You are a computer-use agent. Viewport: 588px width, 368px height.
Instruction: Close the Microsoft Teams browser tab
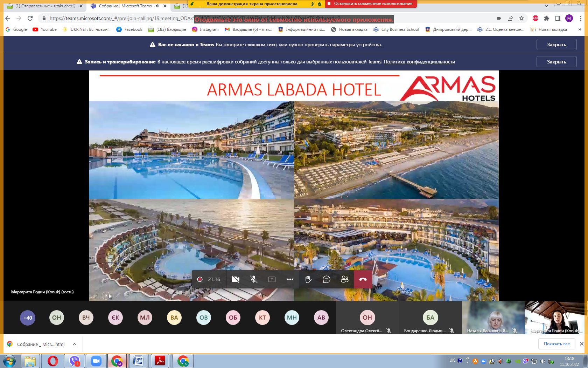pos(165,6)
